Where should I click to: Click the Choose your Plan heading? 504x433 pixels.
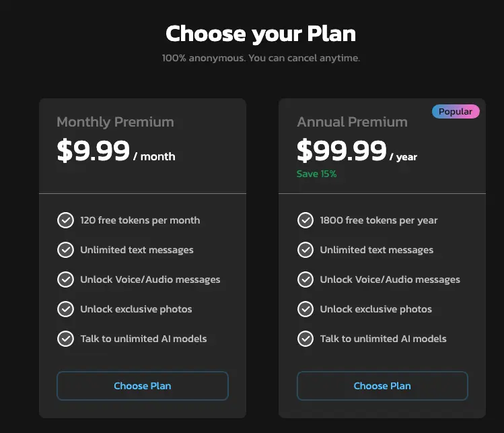point(260,34)
